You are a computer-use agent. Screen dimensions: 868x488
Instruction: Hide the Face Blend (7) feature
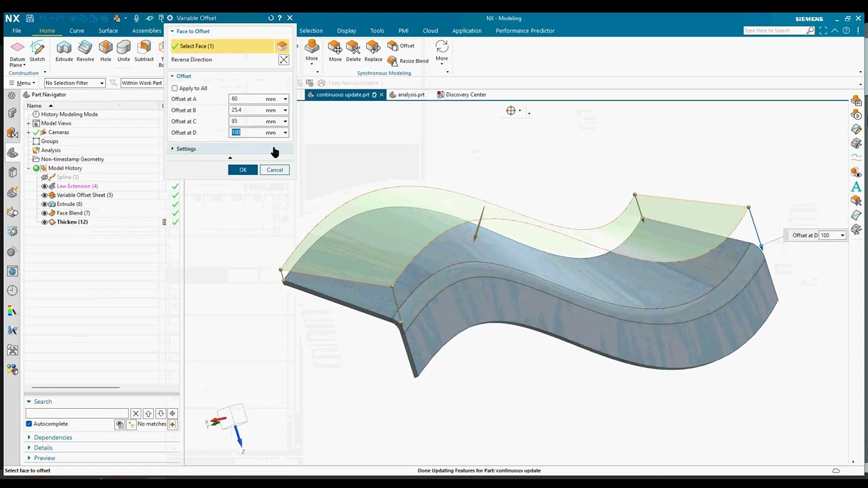(44, 213)
